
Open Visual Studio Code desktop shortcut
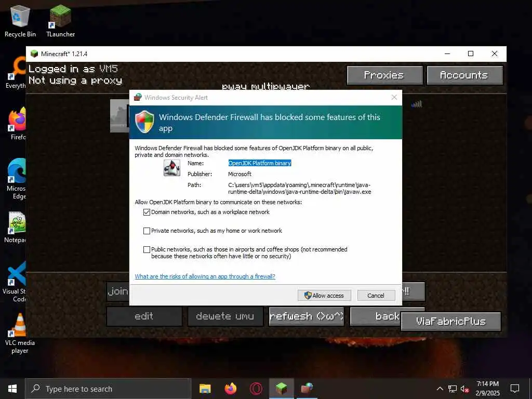[x=15, y=282]
